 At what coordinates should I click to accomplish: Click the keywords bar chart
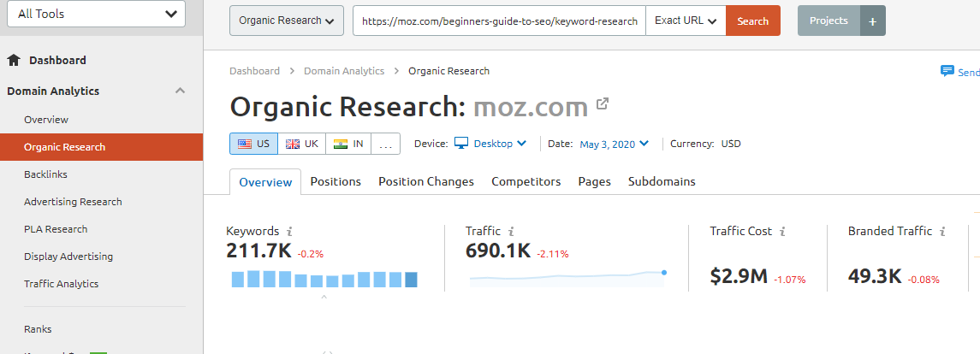324,279
